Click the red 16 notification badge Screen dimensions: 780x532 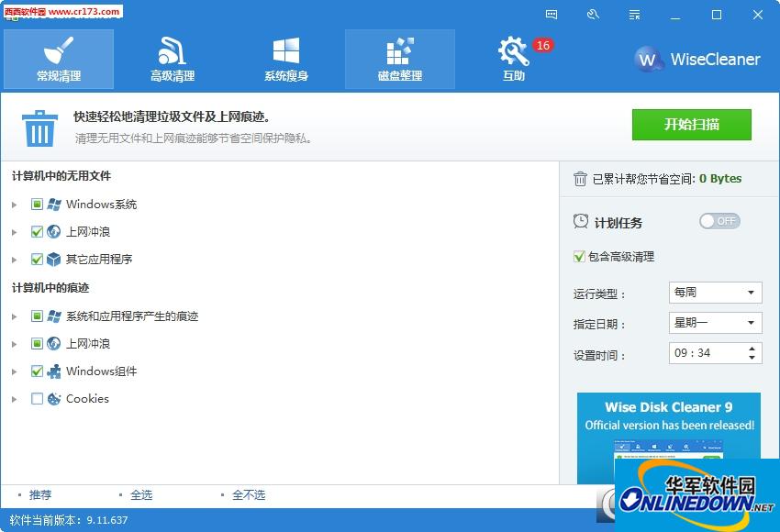pyautogui.click(x=542, y=45)
